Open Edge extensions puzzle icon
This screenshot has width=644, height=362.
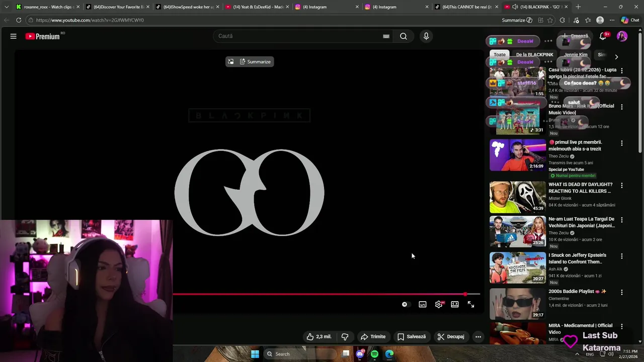click(x=562, y=20)
